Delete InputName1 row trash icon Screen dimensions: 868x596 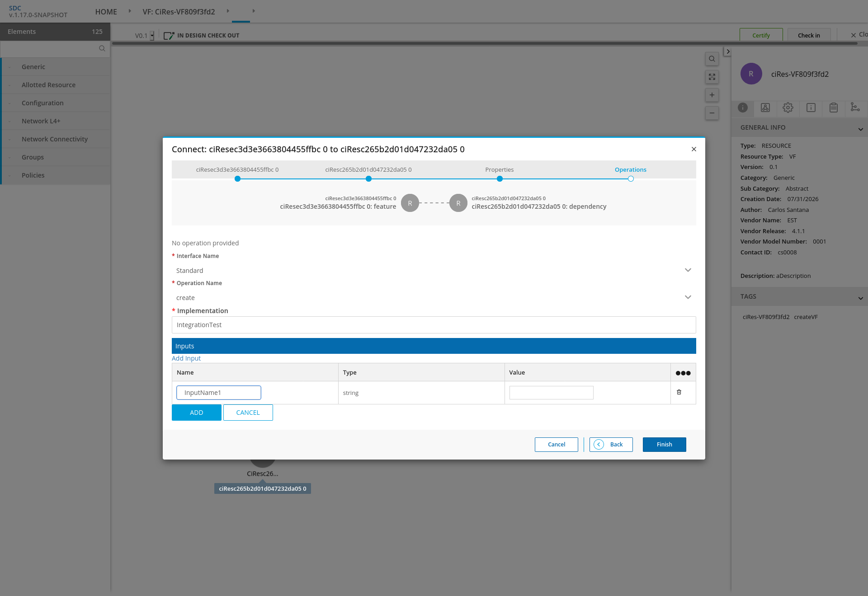[679, 392]
